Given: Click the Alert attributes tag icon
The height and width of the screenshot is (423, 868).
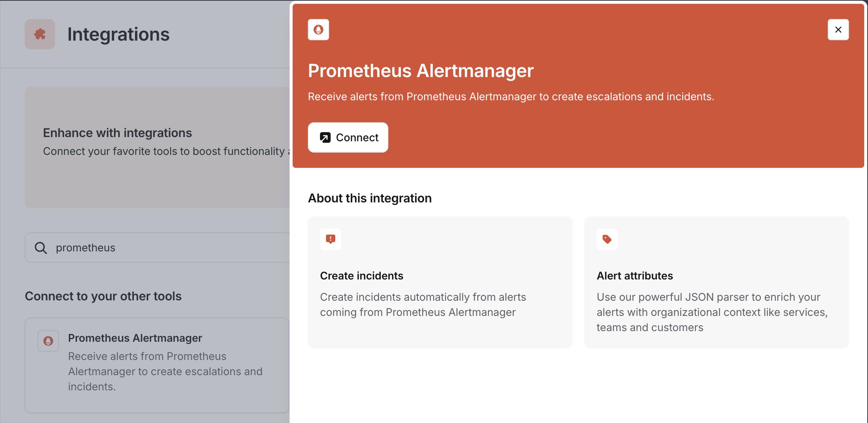Looking at the screenshot, I should click(607, 239).
